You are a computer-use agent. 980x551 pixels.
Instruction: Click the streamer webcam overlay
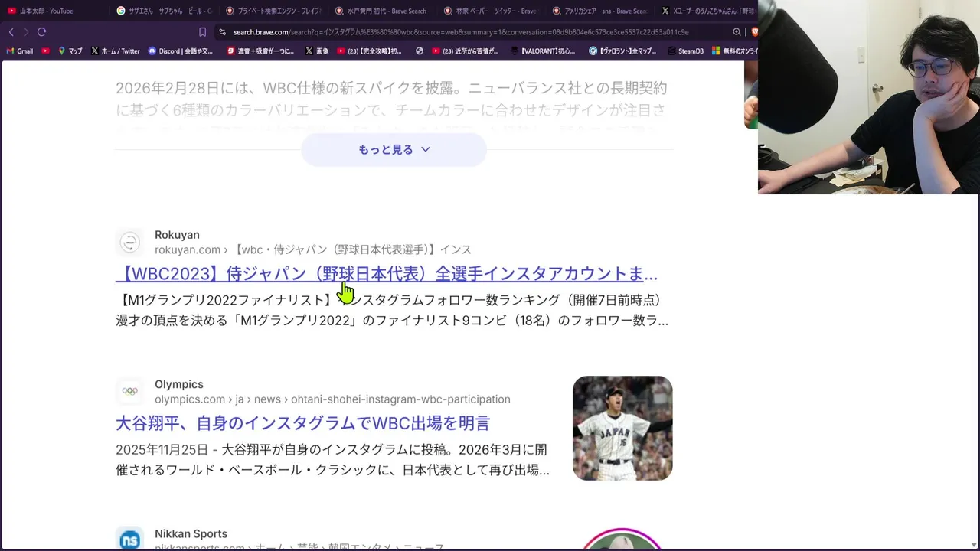pyautogui.click(x=869, y=97)
